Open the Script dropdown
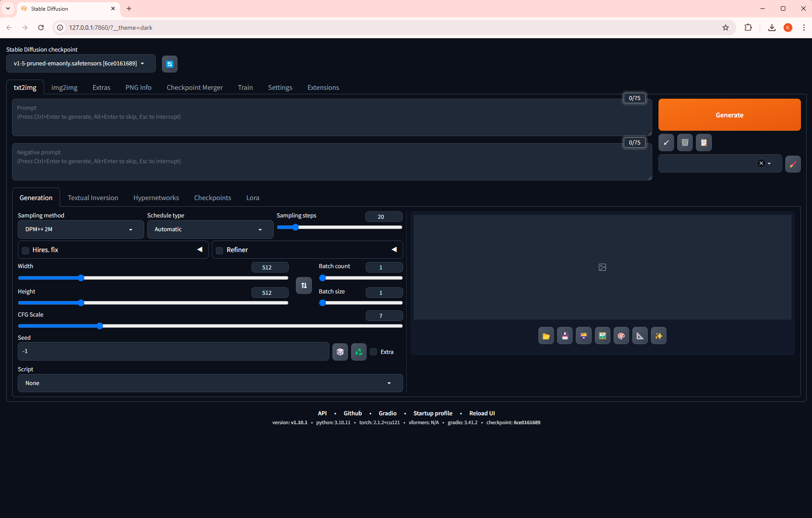The image size is (812, 518). pos(210,383)
